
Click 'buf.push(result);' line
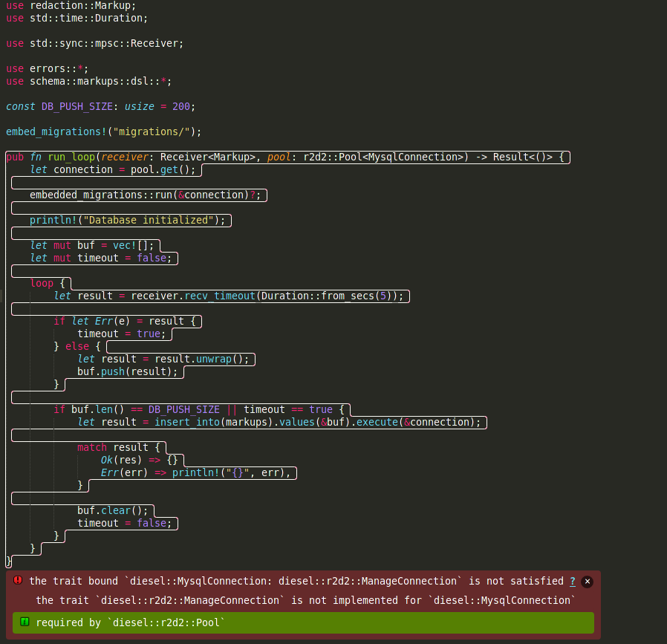[128, 372]
